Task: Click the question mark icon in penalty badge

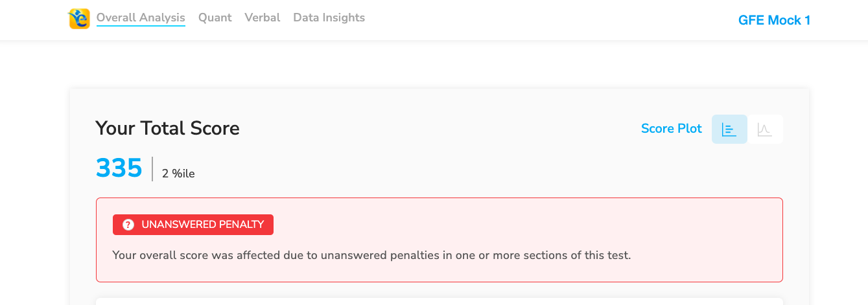Action: (x=128, y=225)
